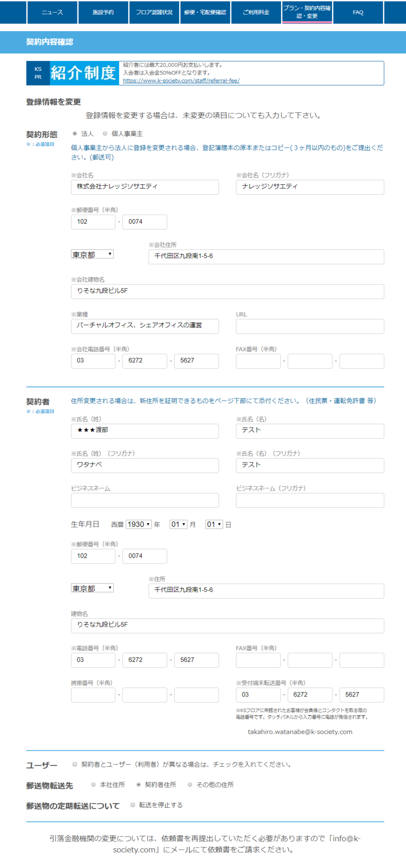Open the birth year 1930 dropdown
This screenshot has width=406, height=868.
pos(139,524)
